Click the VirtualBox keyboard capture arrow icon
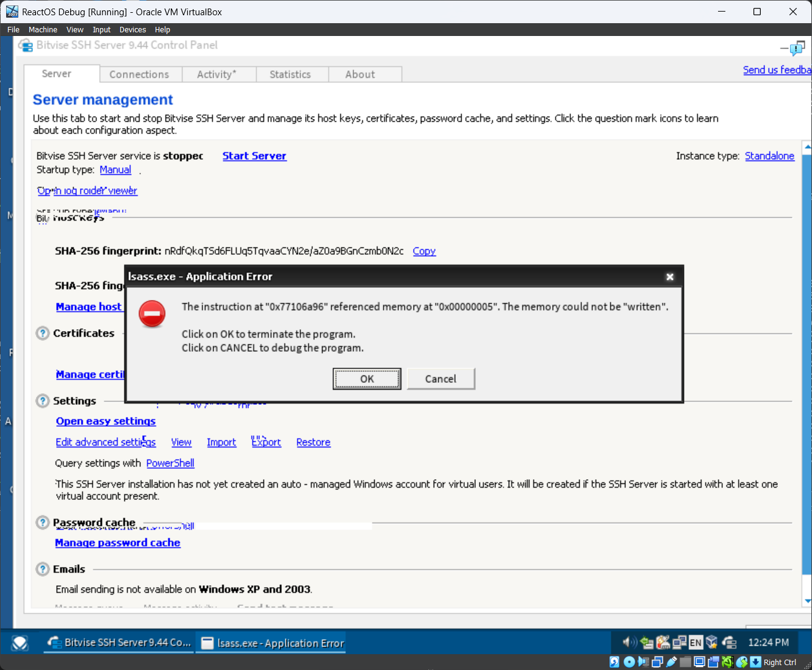Image resolution: width=812 pixels, height=670 pixels. 755,662
